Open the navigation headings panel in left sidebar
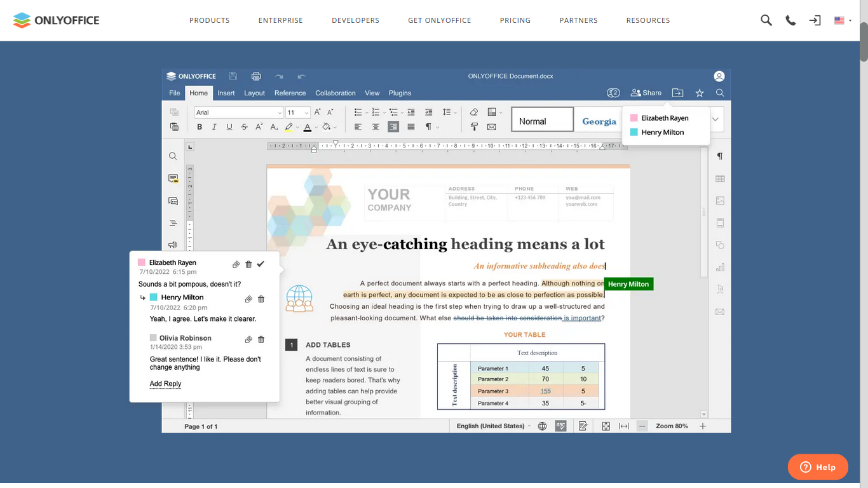This screenshot has width=868, height=488. pos(173,223)
